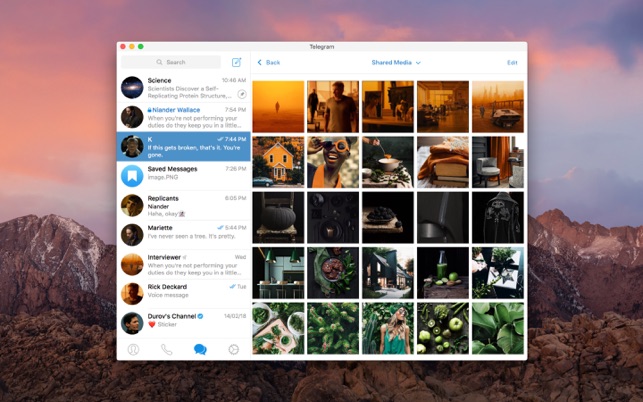Open the Mariette chat
This screenshot has height=402, width=643.
[184, 235]
